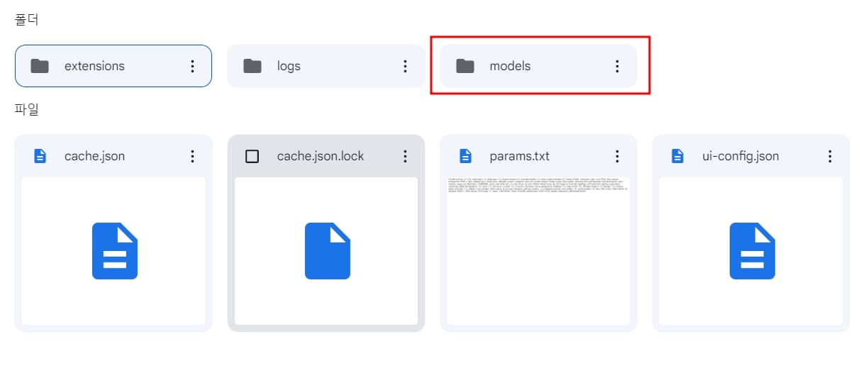Click the 폴더 section heading
This screenshot has width=868, height=368.
click(26, 20)
